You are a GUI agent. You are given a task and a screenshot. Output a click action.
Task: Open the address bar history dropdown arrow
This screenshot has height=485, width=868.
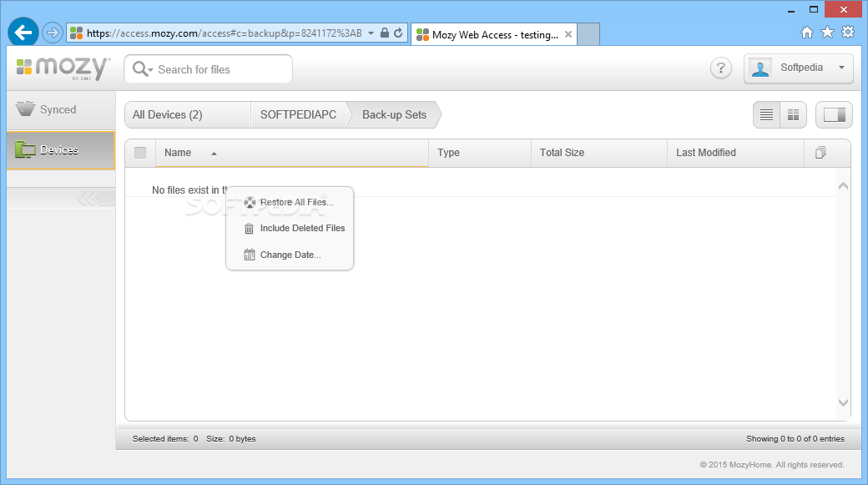pyautogui.click(x=371, y=33)
